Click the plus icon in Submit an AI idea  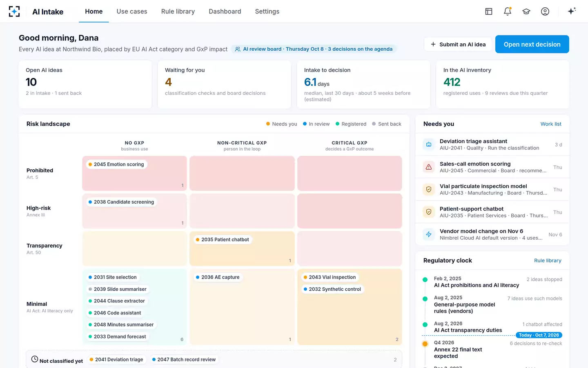pyautogui.click(x=433, y=44)
